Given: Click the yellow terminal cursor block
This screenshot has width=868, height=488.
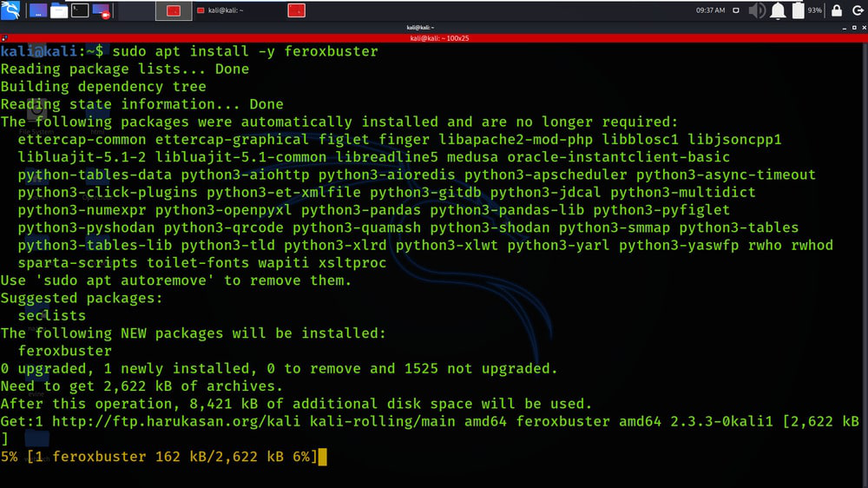Looking at the screenshot, I should (x=323, y=457).
